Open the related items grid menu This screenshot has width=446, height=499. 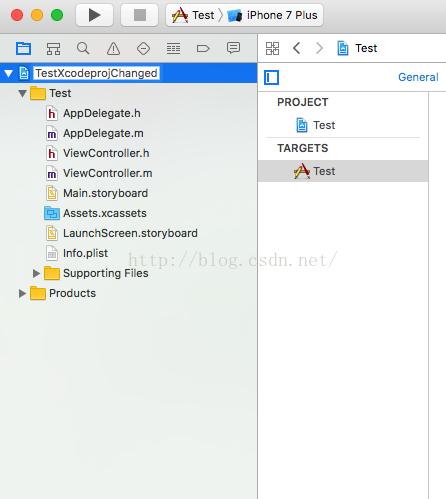coord(272,48)
